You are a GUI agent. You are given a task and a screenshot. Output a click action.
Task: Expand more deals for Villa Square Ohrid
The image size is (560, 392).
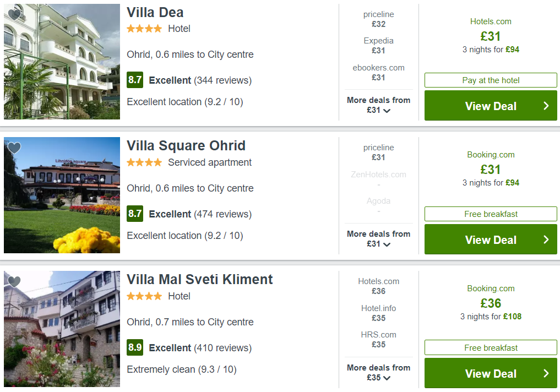pos(379,239)
